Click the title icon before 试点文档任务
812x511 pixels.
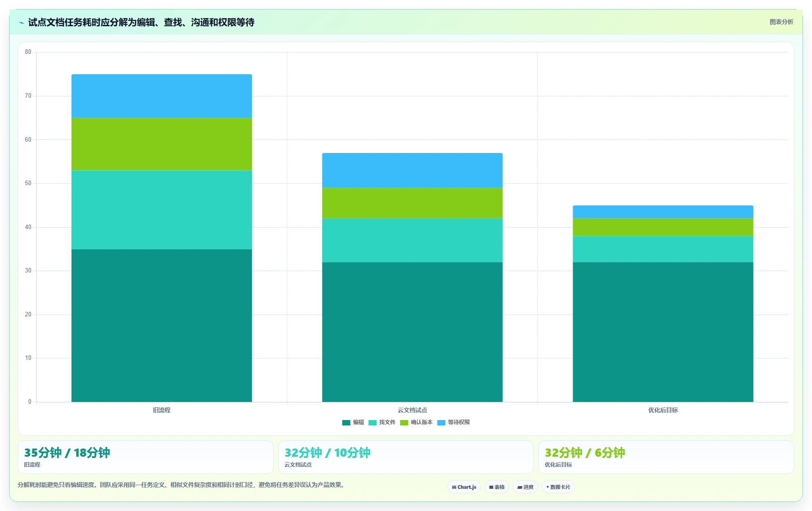pos(21,23)
